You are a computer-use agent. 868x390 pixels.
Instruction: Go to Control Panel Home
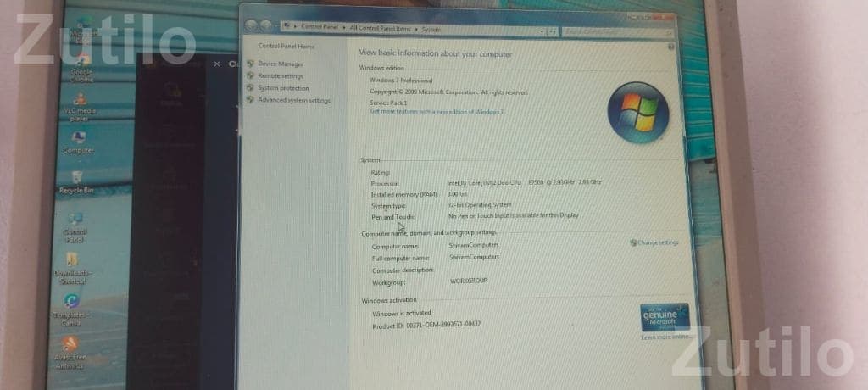click(287, 47)
